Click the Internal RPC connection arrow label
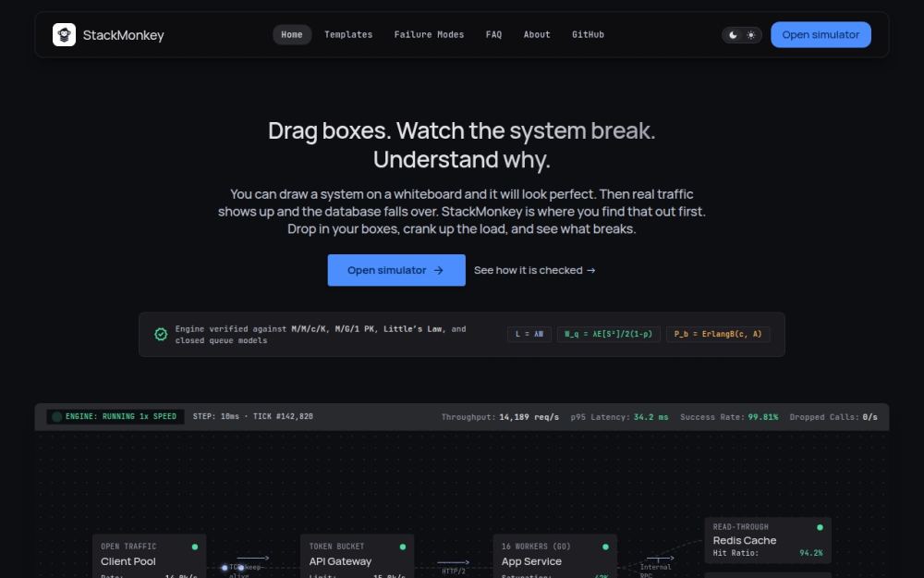924x578 pixels. (655, 571)
